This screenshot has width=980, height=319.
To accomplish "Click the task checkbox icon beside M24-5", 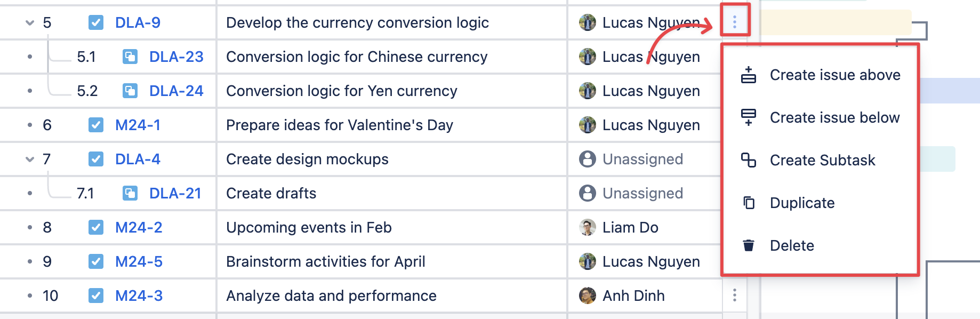I will tap(96, 261).
